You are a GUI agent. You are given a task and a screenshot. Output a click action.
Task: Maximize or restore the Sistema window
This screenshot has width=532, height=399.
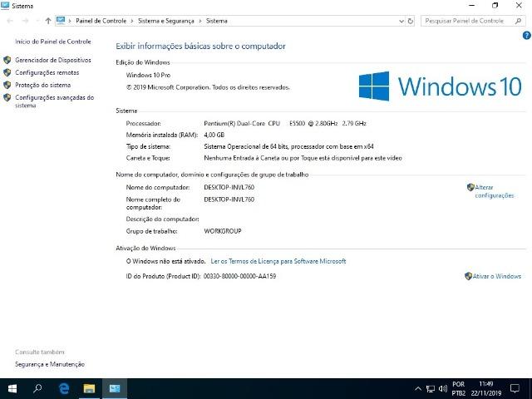tap(495, 6)
